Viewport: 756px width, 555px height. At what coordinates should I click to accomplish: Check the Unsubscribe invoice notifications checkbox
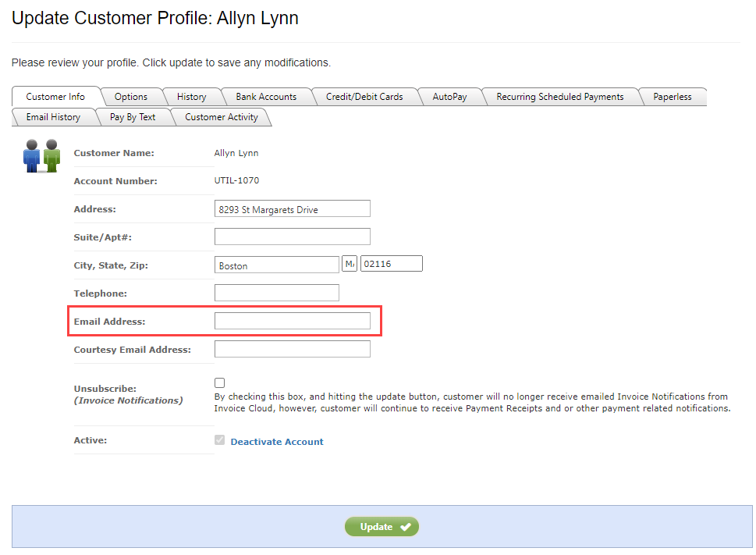click(x=220, y=382)
